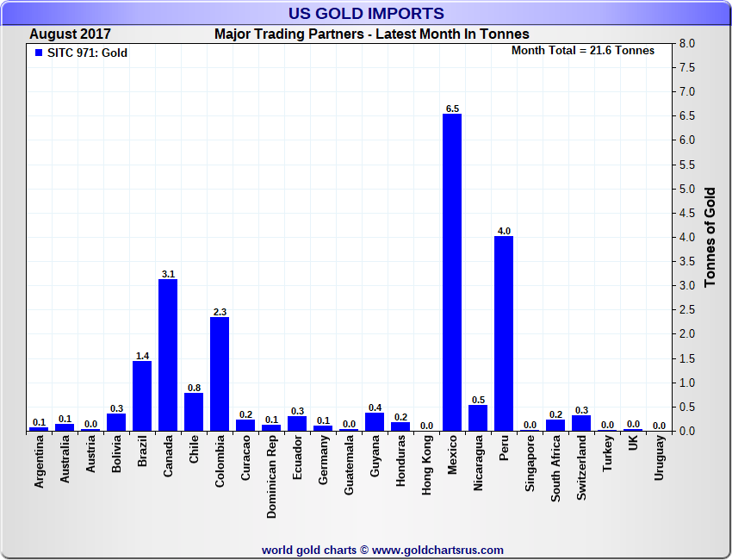Click the Canada bar showing 3.1
The image size is (732, 560).
168,355
